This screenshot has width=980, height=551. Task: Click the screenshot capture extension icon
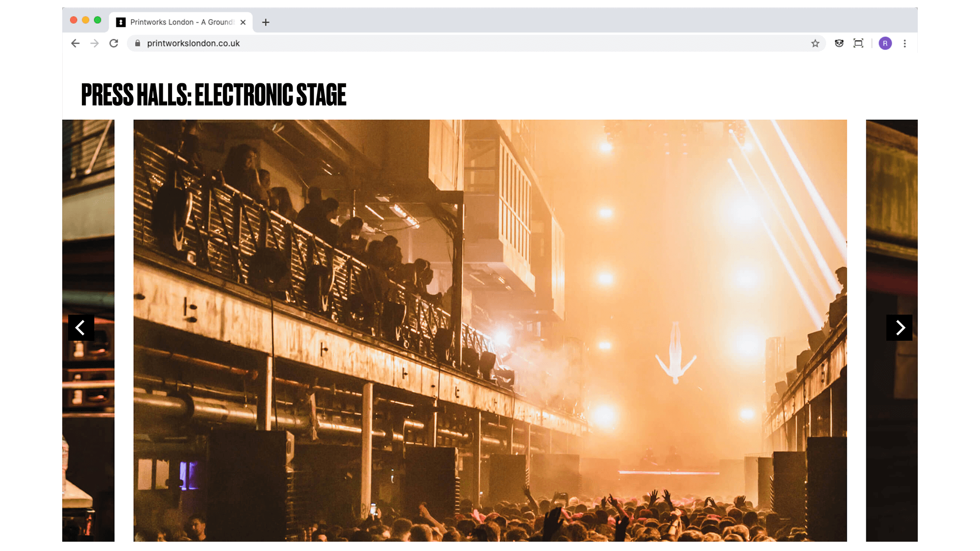pos(858,43)
